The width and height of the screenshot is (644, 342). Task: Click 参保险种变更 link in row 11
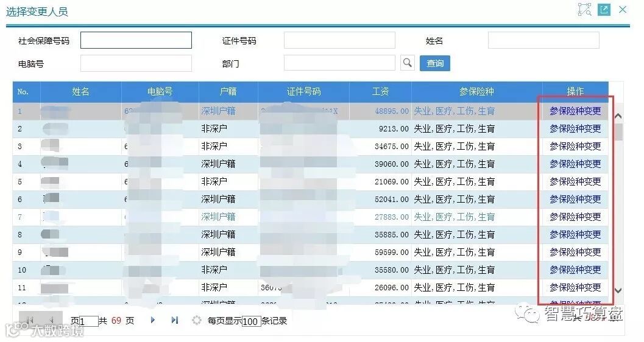point(575,287)
